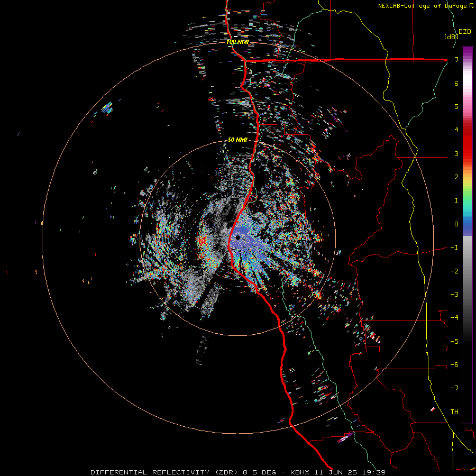Click the -5 value on the color scale
Image resolution: width=476 pixels, height=476 pixels.
(454, 342)
